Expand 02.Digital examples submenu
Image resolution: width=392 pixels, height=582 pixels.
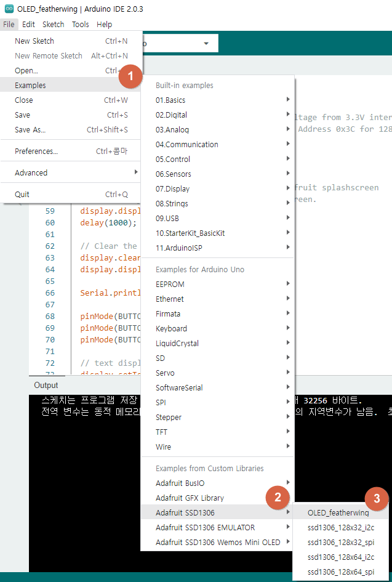point(218,115)
